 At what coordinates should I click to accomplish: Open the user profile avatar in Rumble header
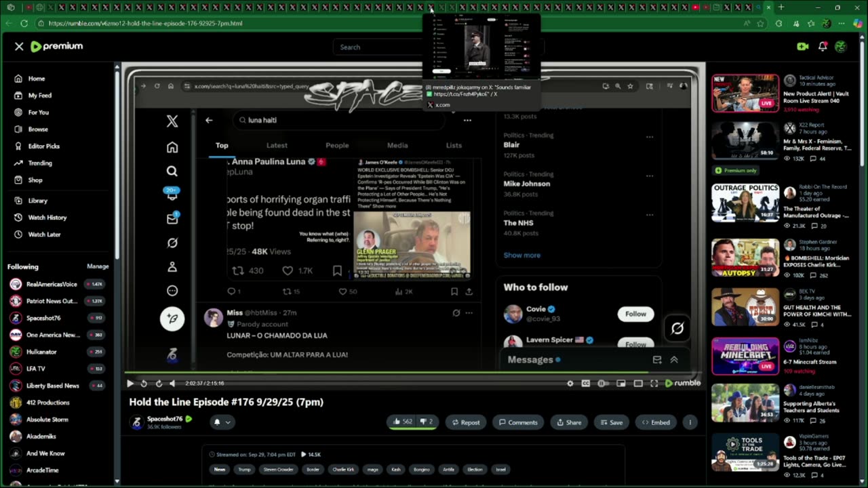841,47
